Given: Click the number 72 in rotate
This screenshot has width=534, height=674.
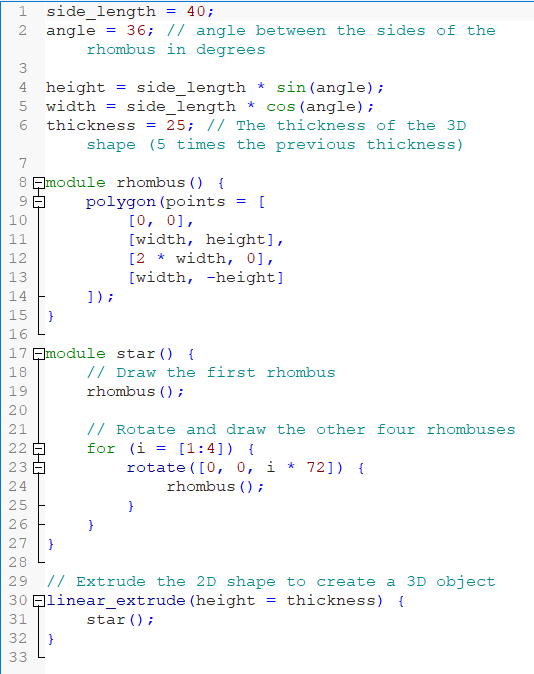Looking at the screenshot, I should point(316,468).
